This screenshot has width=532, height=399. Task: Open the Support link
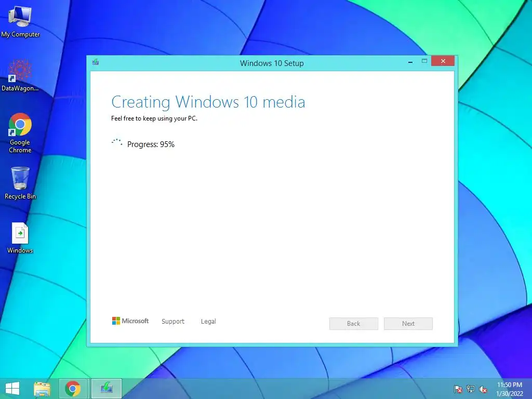(173, 321)
